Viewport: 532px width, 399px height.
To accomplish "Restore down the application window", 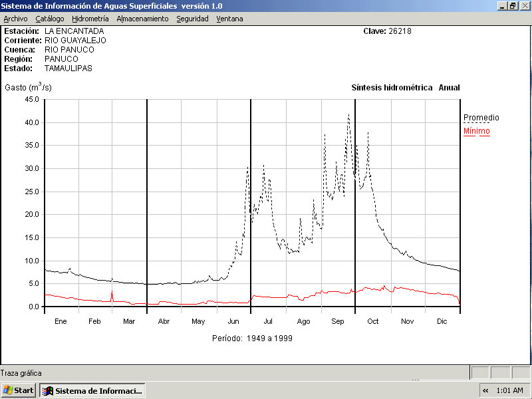I will [513, 5].
